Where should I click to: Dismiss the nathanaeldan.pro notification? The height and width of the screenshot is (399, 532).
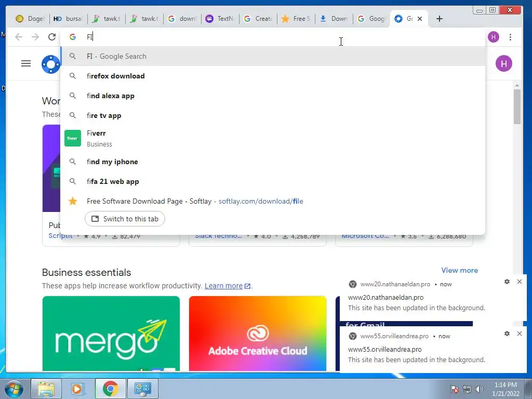coord(520,282)
